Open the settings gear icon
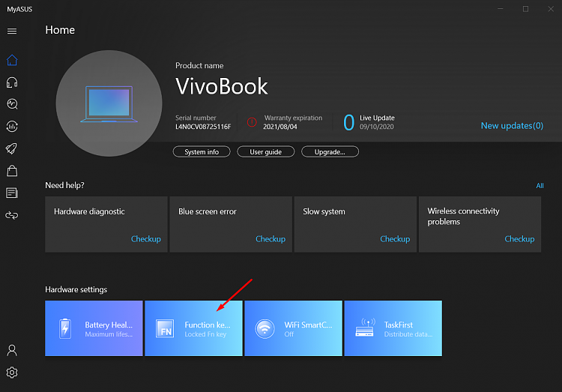 tap(12, 373)
